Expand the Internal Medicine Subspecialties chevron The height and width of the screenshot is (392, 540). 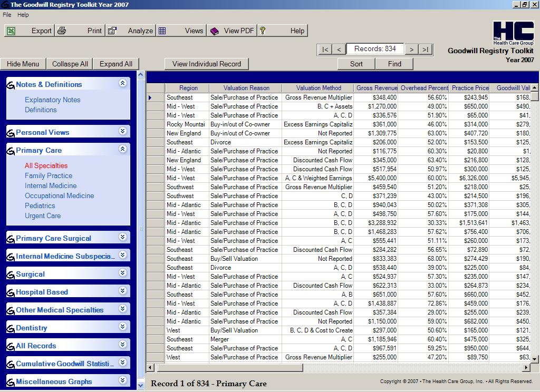point(122,254)
